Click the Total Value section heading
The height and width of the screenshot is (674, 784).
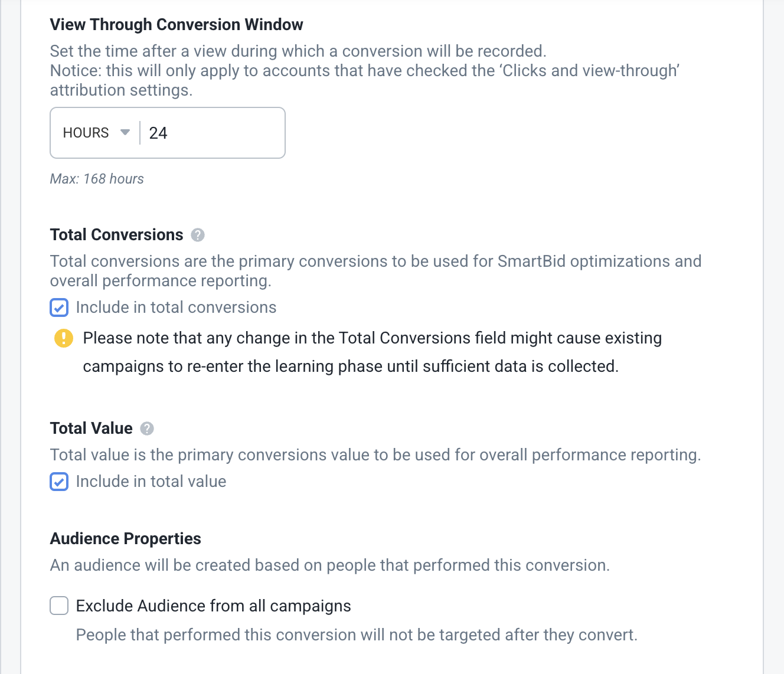click(x=92, y=428)
